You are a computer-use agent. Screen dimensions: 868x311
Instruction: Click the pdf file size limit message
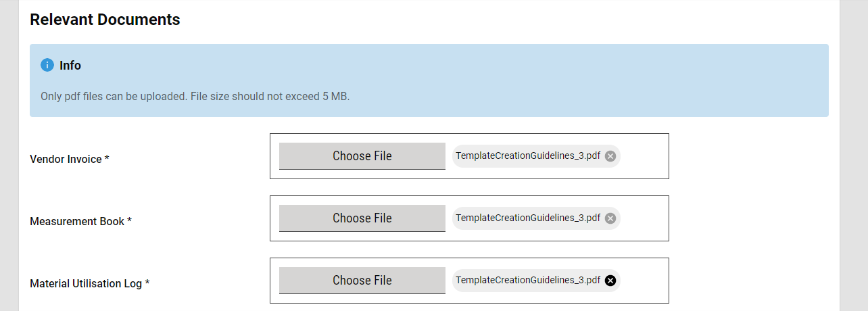(x=195, y=96)
